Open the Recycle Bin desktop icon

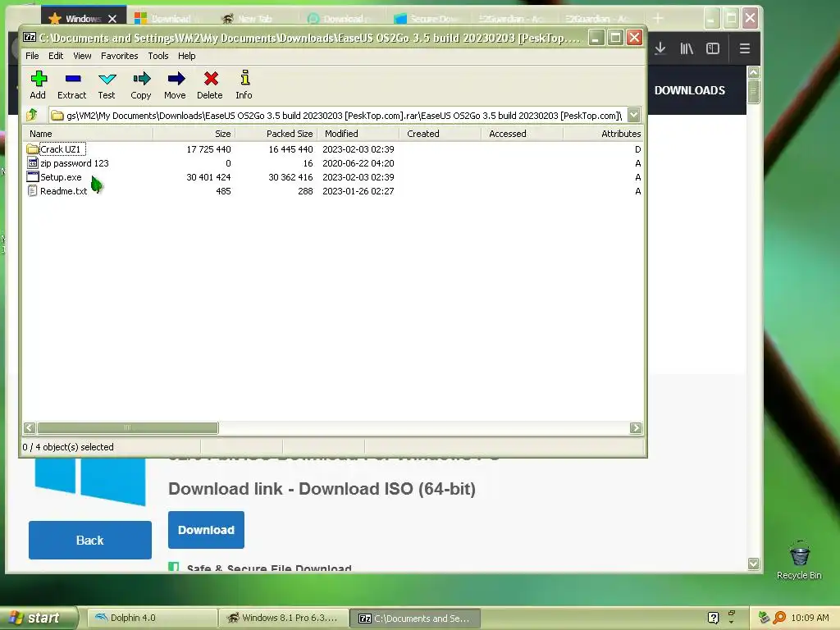coord(799,554)
